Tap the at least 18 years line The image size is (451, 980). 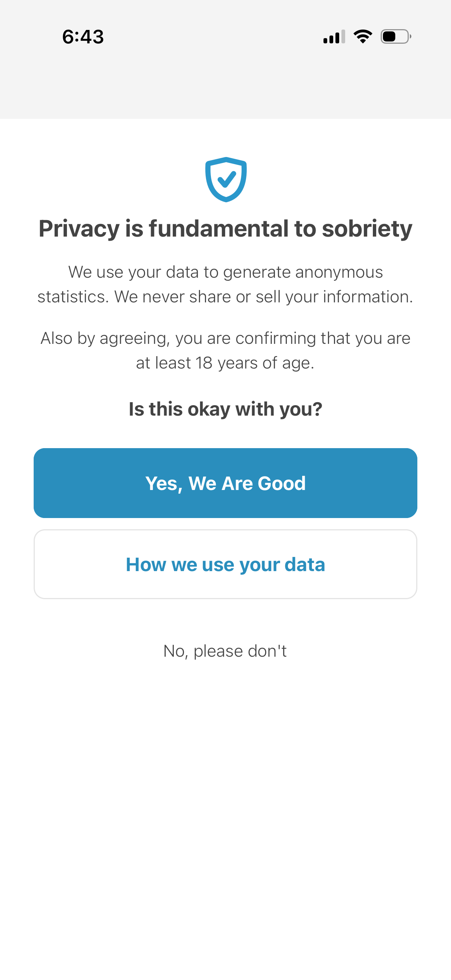tap(225, 363)
